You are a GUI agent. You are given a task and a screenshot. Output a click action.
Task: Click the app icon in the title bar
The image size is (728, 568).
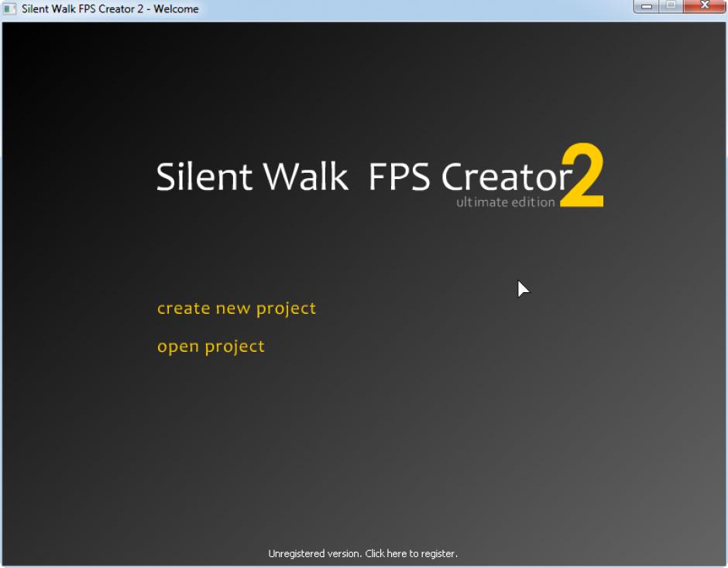tap(9, 9)
